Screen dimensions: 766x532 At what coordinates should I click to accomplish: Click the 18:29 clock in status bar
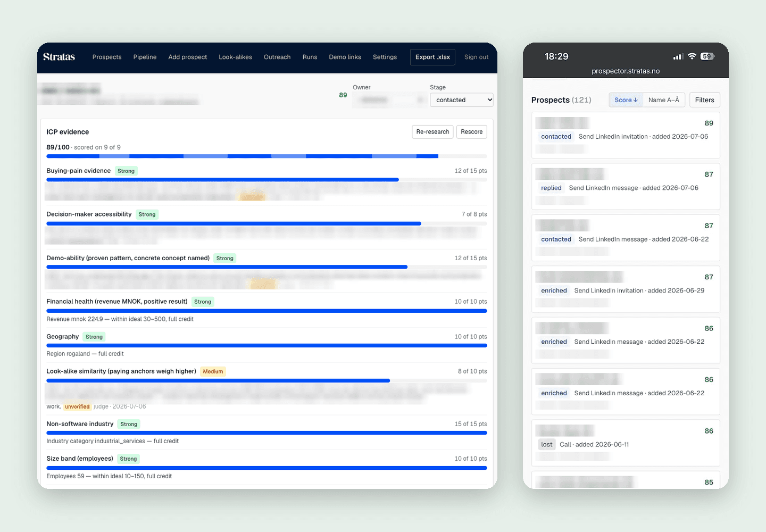tap(556, 56)
